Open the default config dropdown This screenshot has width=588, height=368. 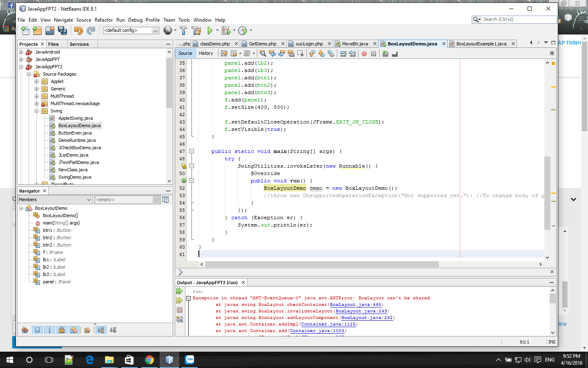click(x=155, y=30)
